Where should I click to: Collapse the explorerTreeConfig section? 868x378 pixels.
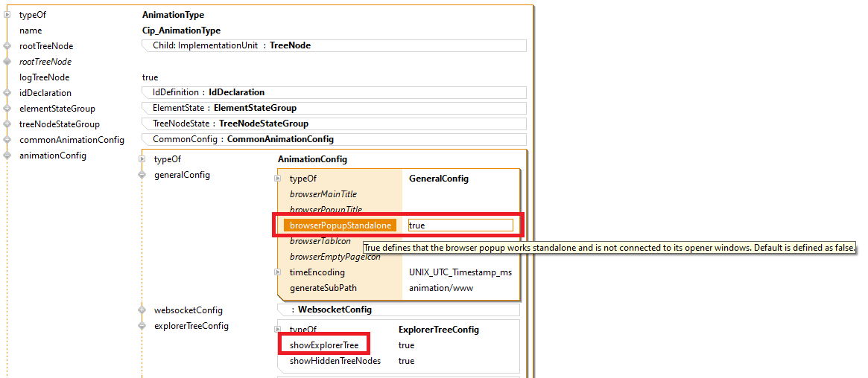click(x=142, y=326)
